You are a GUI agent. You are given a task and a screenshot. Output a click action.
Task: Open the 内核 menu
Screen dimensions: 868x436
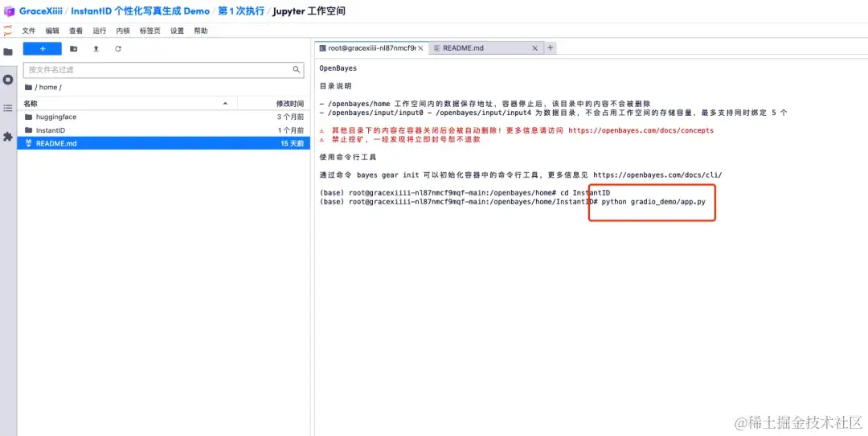point(123,31)
